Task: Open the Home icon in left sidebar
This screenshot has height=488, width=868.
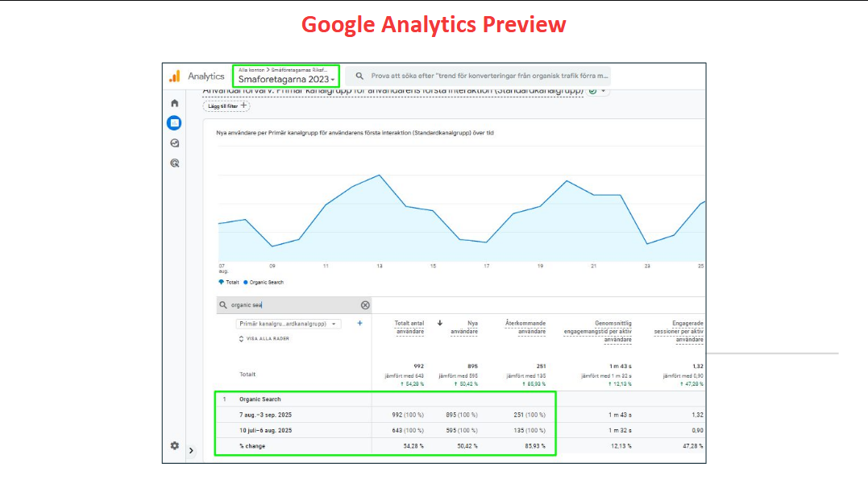Action: 174,103
